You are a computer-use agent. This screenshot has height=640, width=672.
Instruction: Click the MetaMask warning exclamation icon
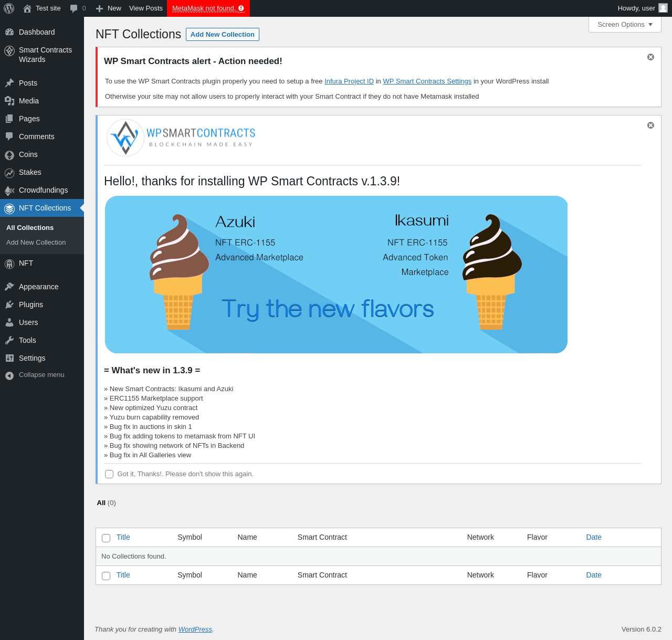point(241,8)
